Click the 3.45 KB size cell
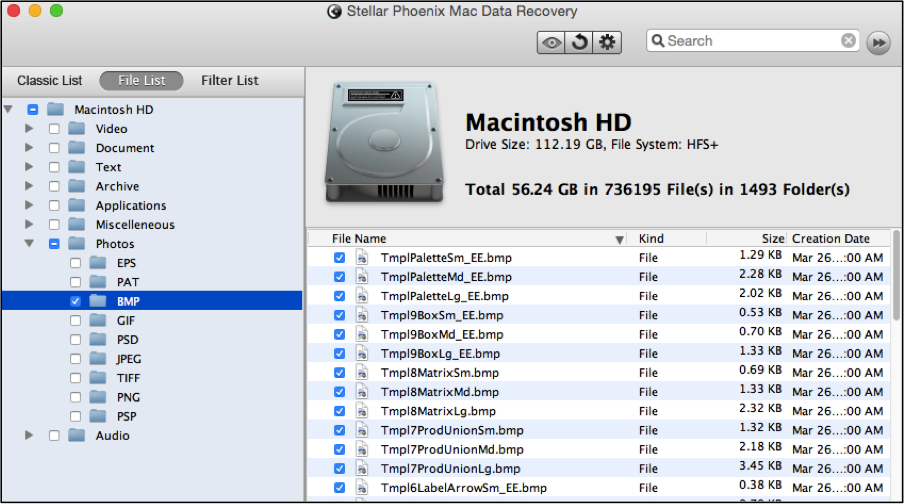 tap(760, 465)
